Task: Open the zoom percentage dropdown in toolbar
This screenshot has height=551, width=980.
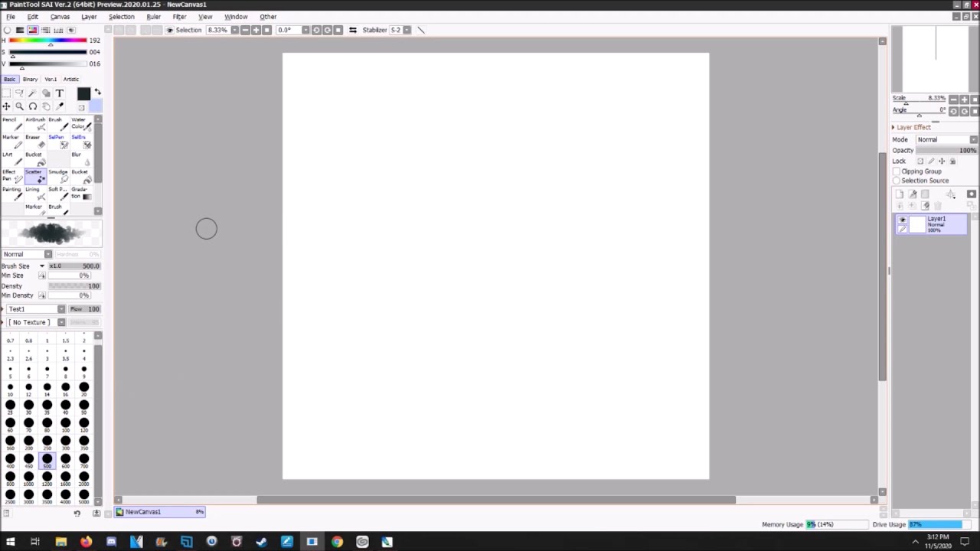Action: (x=234, y=30)
